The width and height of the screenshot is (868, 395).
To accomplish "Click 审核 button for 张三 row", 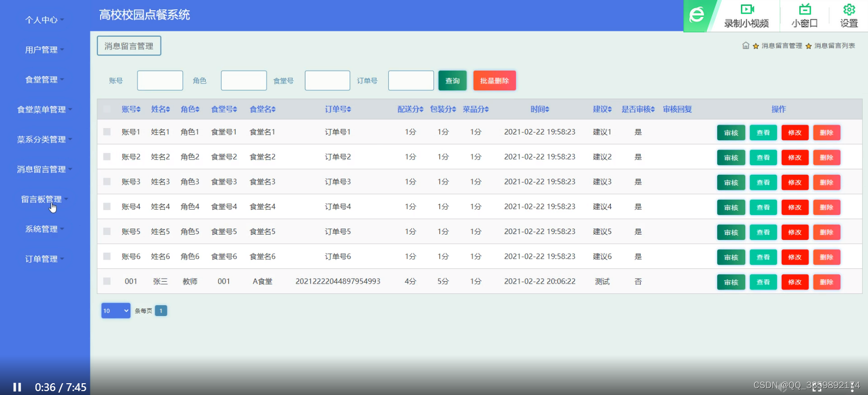I will tap(731, 282).
